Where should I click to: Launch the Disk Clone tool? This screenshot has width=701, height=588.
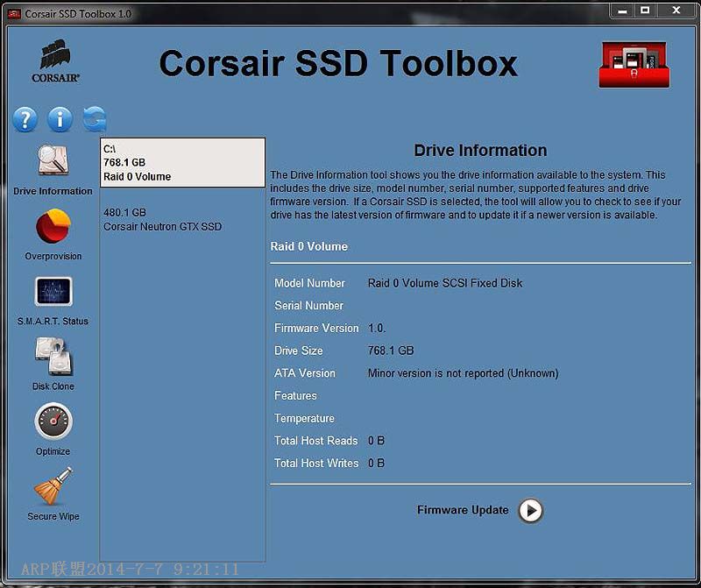click(x=53, y=362)
